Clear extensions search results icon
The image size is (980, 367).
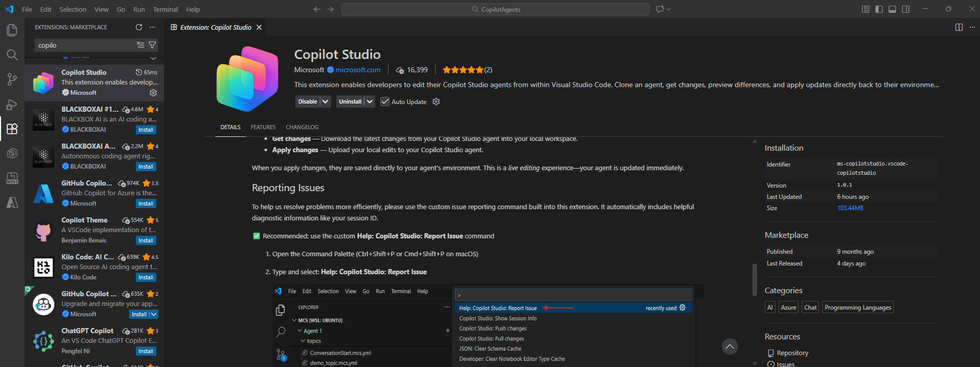coord(140,45)
